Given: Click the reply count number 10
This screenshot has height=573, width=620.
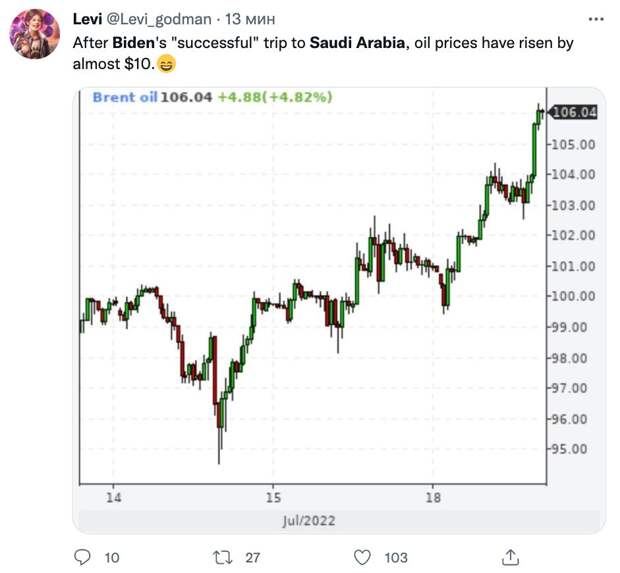Looking at the screenshot, I should point(112,556).
